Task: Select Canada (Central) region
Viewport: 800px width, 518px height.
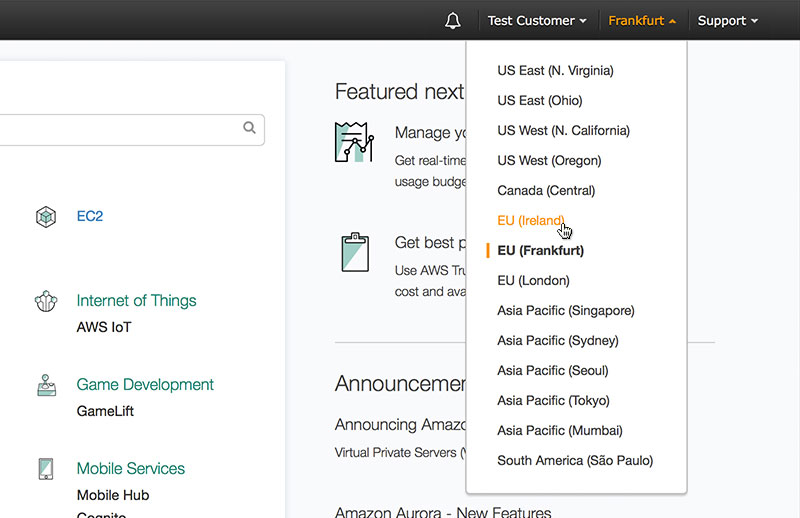Action: tap(546, 190)
